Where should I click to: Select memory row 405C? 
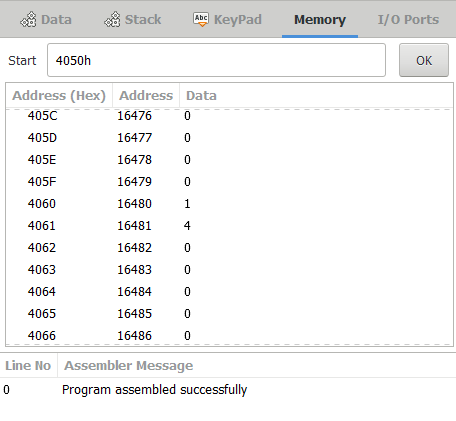point(229,116)
